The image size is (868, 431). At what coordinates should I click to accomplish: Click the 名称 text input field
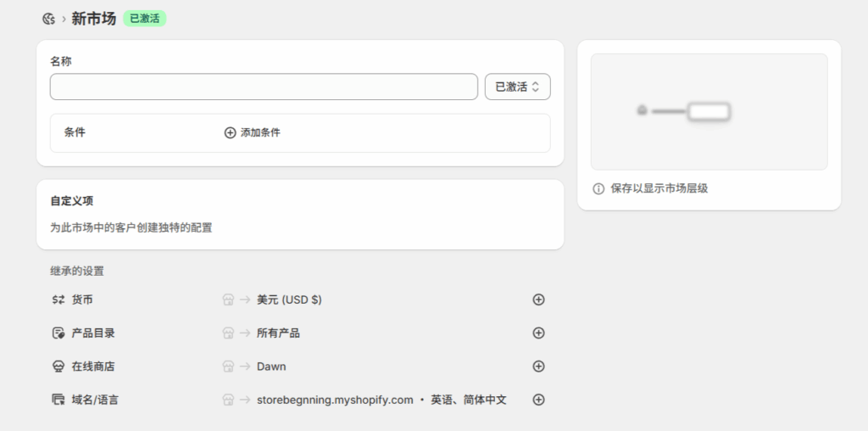(264, 87)
